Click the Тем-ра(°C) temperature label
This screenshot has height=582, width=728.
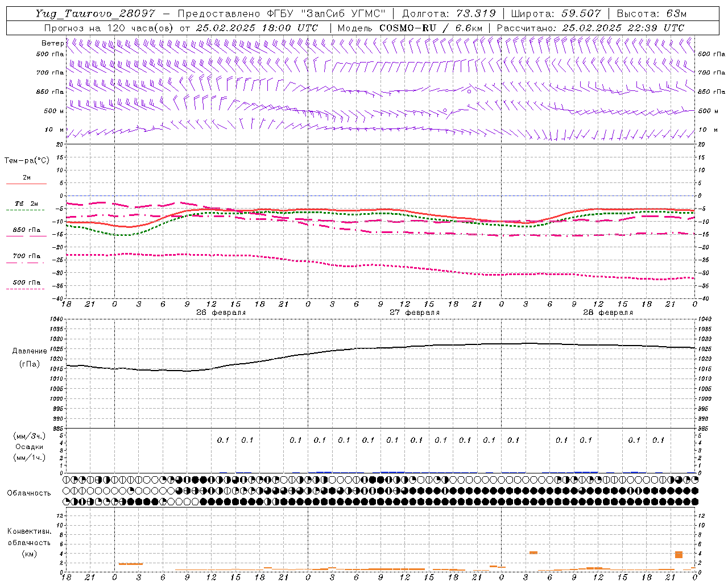point(27,161)
